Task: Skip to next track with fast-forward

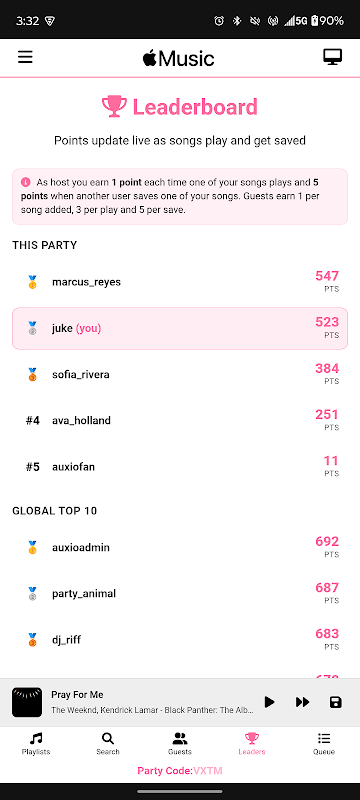Action: (302, 702)
